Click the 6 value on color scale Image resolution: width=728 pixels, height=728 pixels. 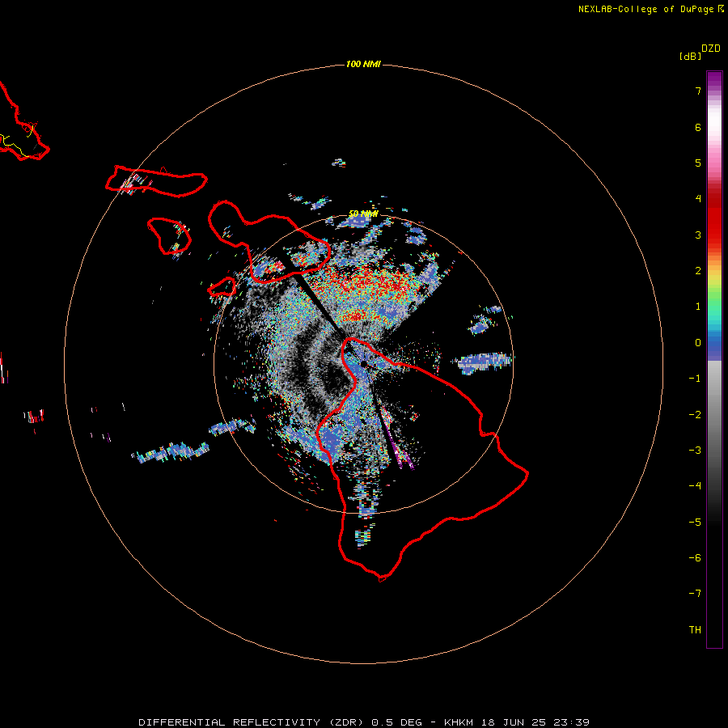click(x=698, y=127)
